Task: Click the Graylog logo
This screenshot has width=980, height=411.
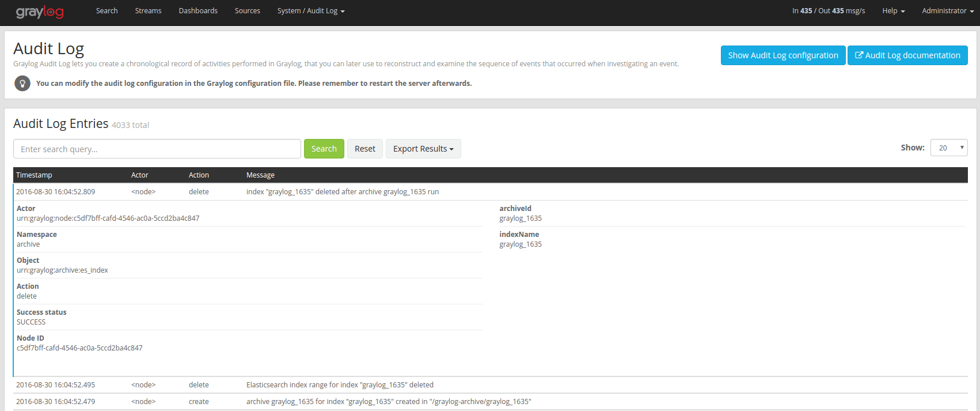Action: pos(40,12)
